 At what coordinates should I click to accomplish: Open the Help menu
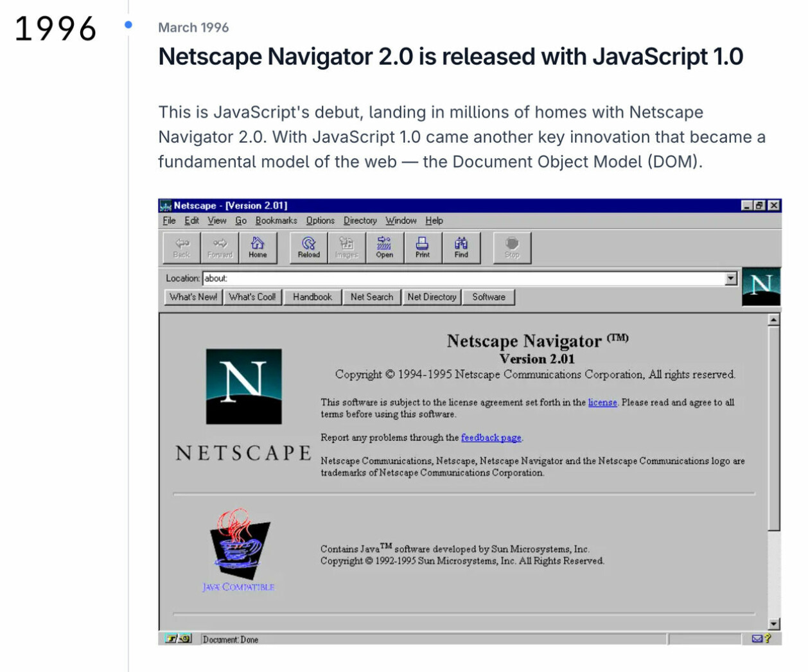(434, 220)
